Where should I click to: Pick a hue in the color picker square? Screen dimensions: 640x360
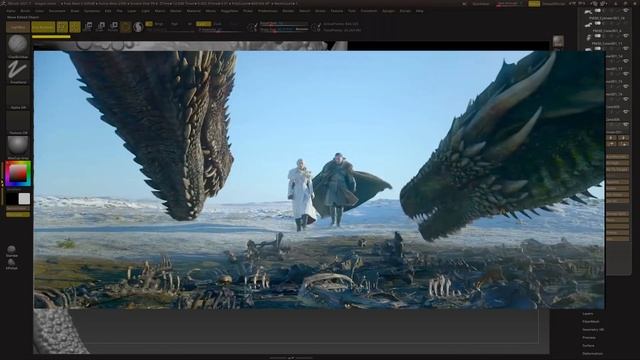point(18,173)
